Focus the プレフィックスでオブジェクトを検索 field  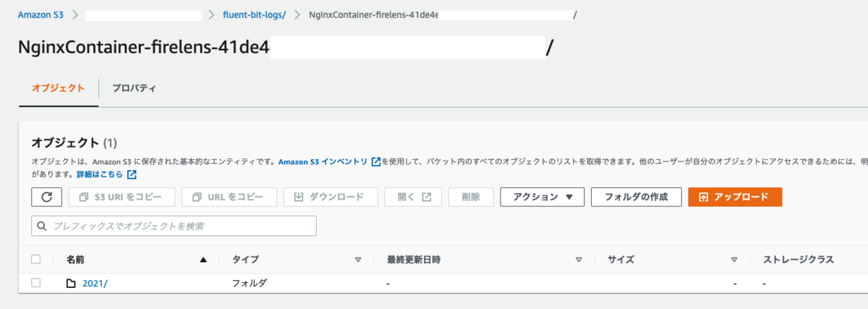(174, 226)
